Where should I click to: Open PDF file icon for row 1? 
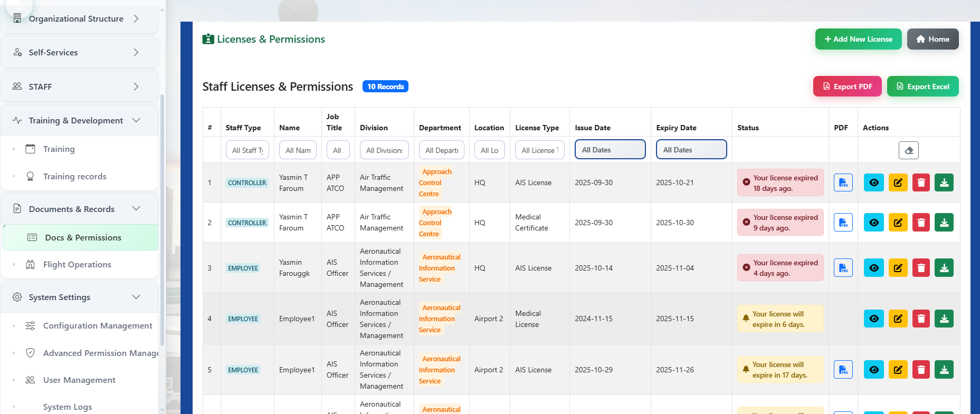click(x=843, y=182)
